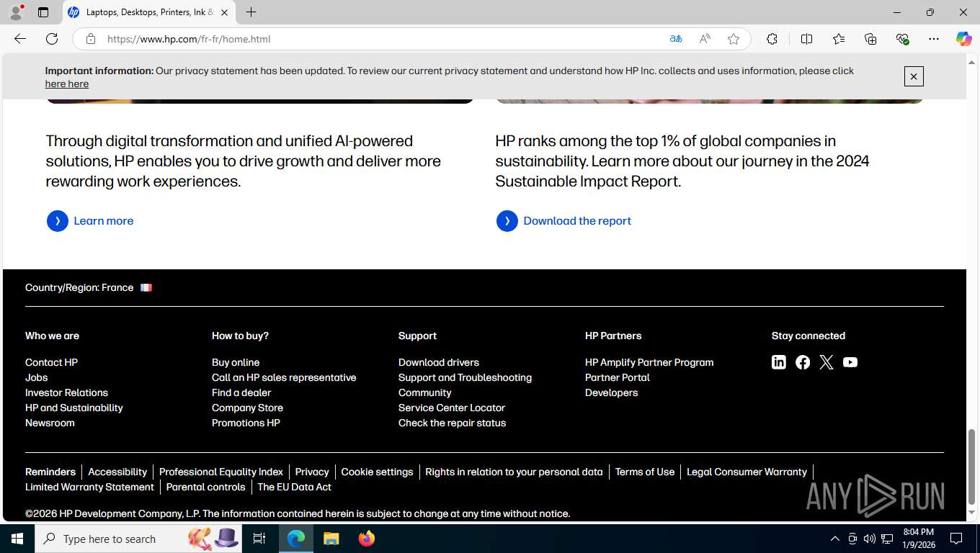Open the Favorites list icon
Viewport: 980px width, 553px height.
(839, 39)
